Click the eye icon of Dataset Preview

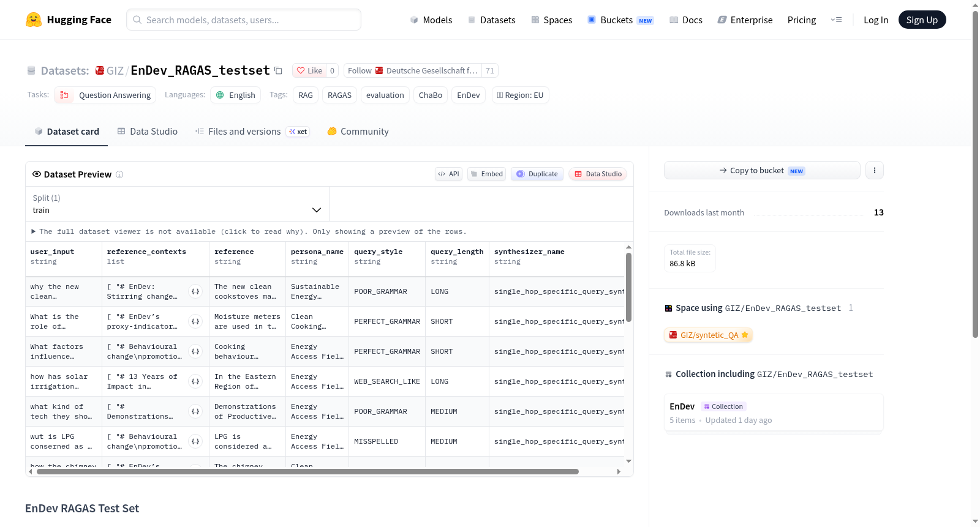pos(37,174)
